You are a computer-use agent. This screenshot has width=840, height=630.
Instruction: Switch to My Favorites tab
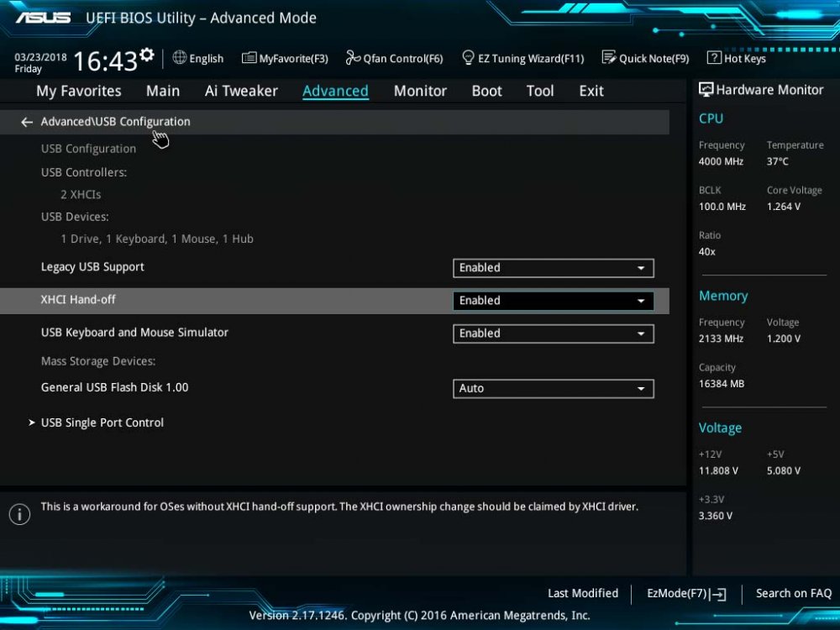point(79,91)
